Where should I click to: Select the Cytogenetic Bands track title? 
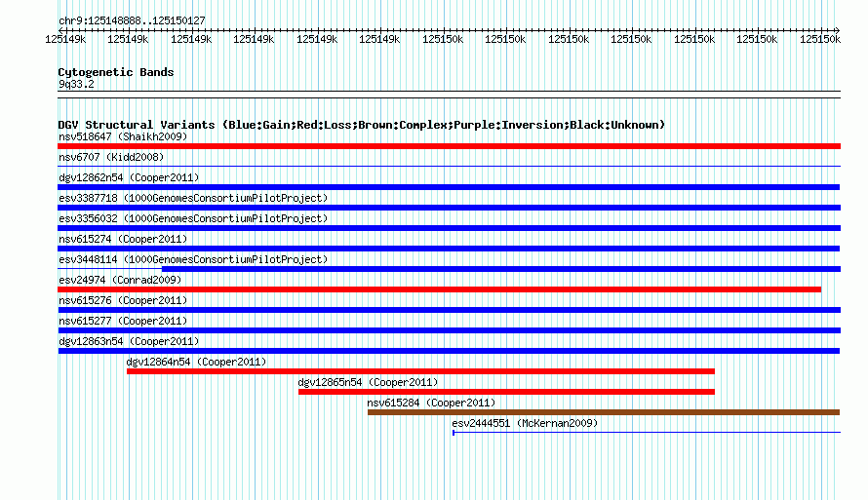click(116, 72)
